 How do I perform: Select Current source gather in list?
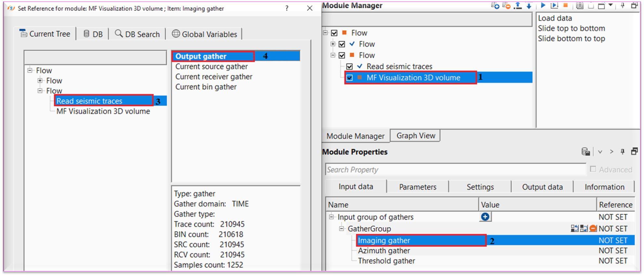click(x=211, y=67)
